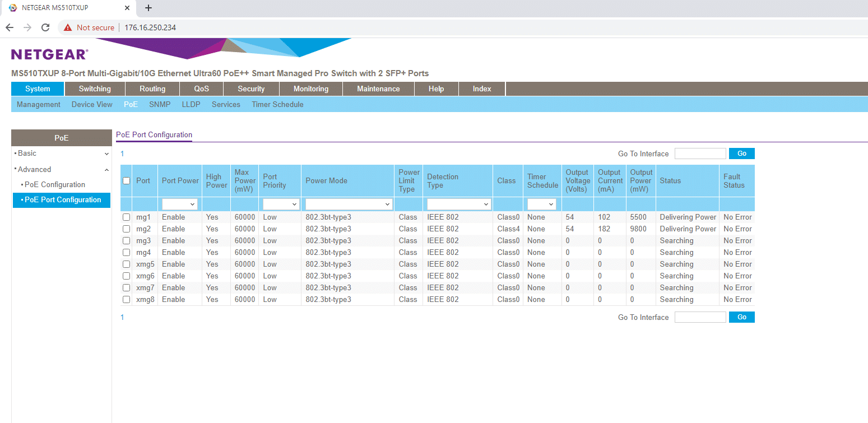Image resolution: width=868 pixels, height=423 pixels.
Task: Click page 1 link above table
Action: pyautogui.click(x=122, y=153)
